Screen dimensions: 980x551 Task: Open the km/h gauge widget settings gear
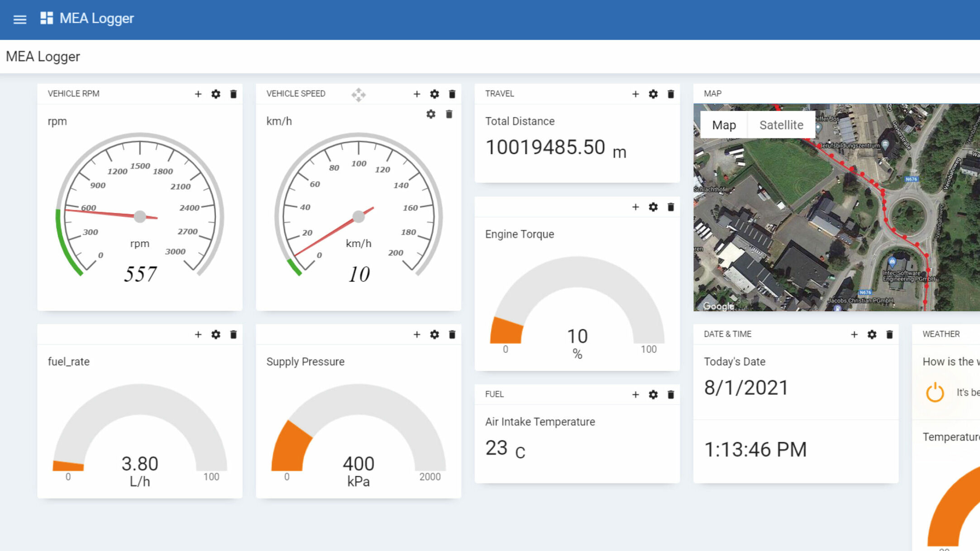click(430, 114)
